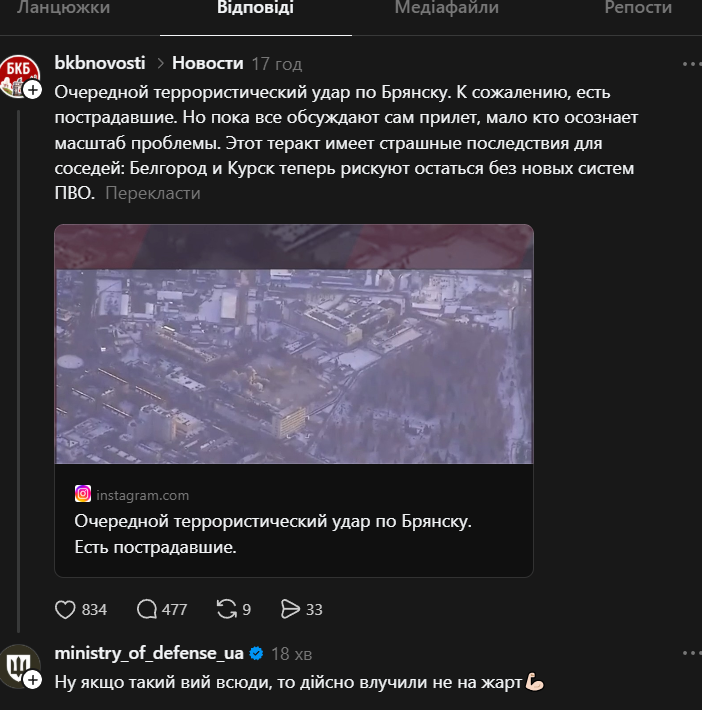The image size is (702, 710).
Task: Open the bkbnovosti username link
Action: pos(99,63)
